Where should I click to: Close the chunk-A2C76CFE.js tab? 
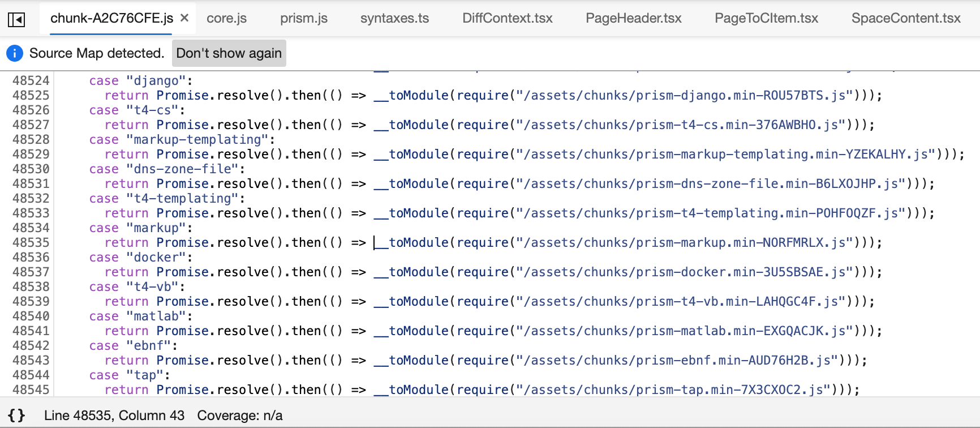pyautogui.click(x=184, y=18)
